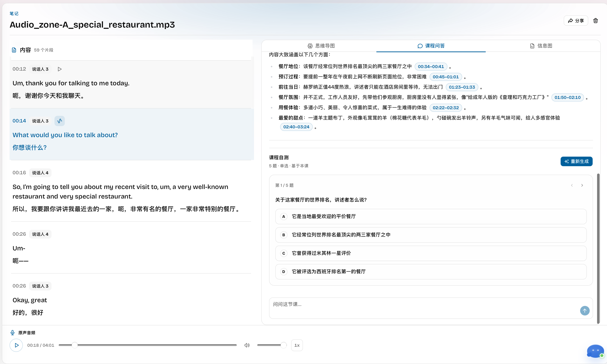Switch to the 信息图 tab
The image size is (607, 364).
tap(541, 46)
